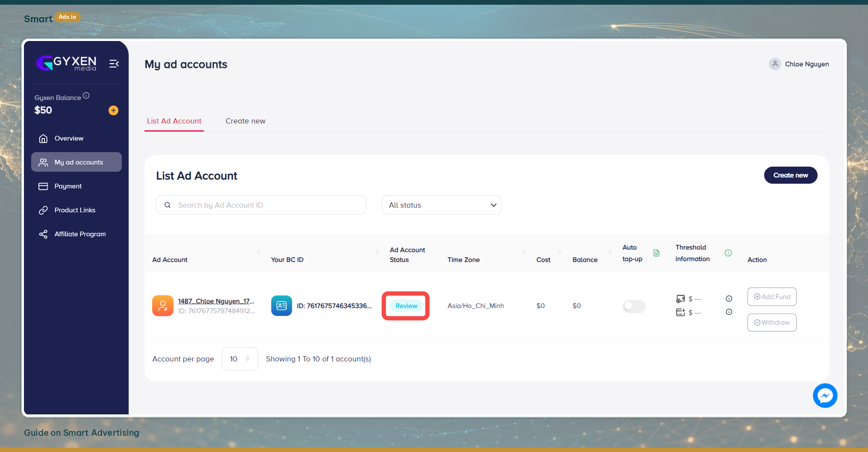Open the Account per page selector
Screen dimensions: 868x452
tap(240, 359)
